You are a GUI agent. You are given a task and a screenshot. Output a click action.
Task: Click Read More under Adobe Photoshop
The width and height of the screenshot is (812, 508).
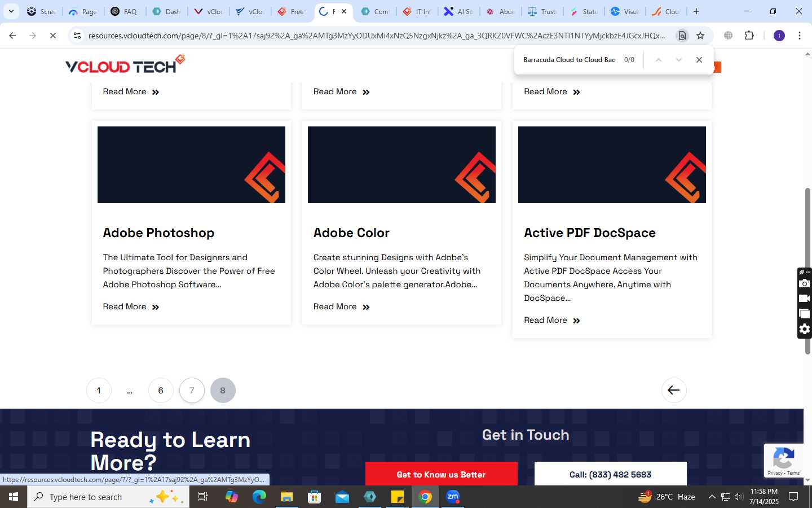[x=131, y=306]
